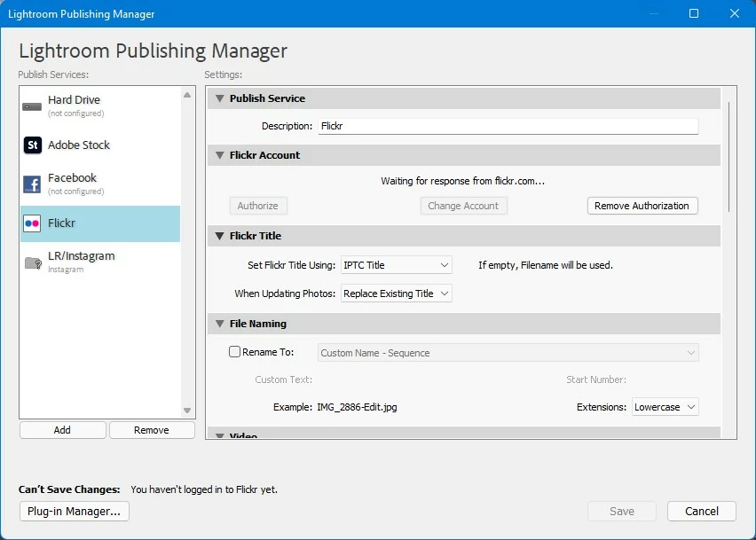756x540 pixels.
Task: Click the IMG_2886-Edit.jpg example filename
Action: pyautogui.click(x=357, y=407)
